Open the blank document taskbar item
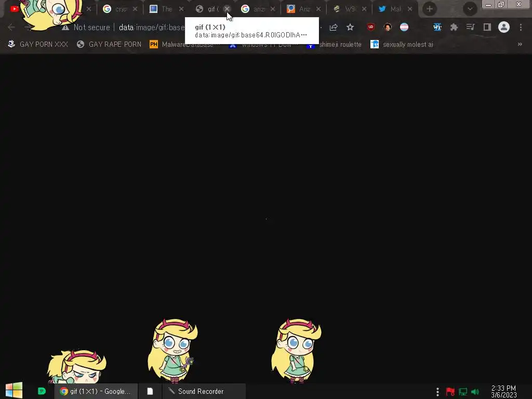This screenshot has height=399, width=532. [150, 391]
